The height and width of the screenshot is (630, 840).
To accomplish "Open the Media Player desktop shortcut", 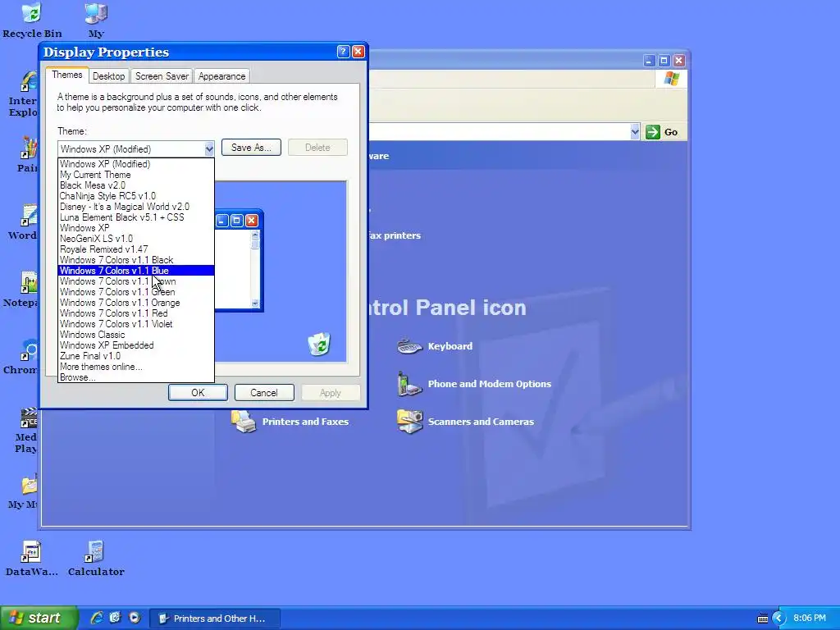I will [x=25, y=430].
